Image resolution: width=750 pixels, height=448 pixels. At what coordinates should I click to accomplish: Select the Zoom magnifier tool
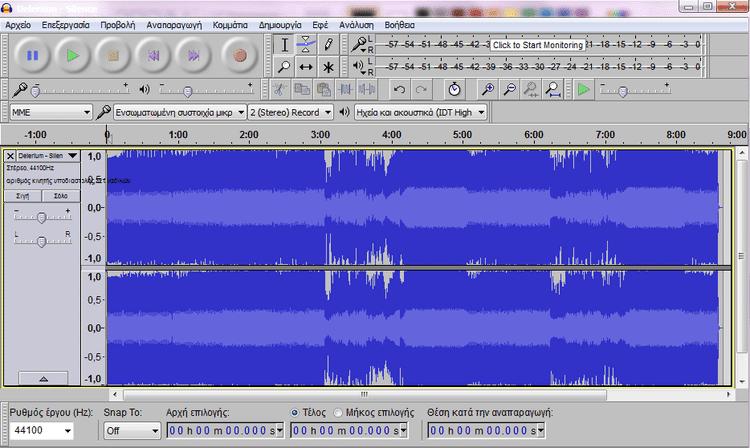284,67
